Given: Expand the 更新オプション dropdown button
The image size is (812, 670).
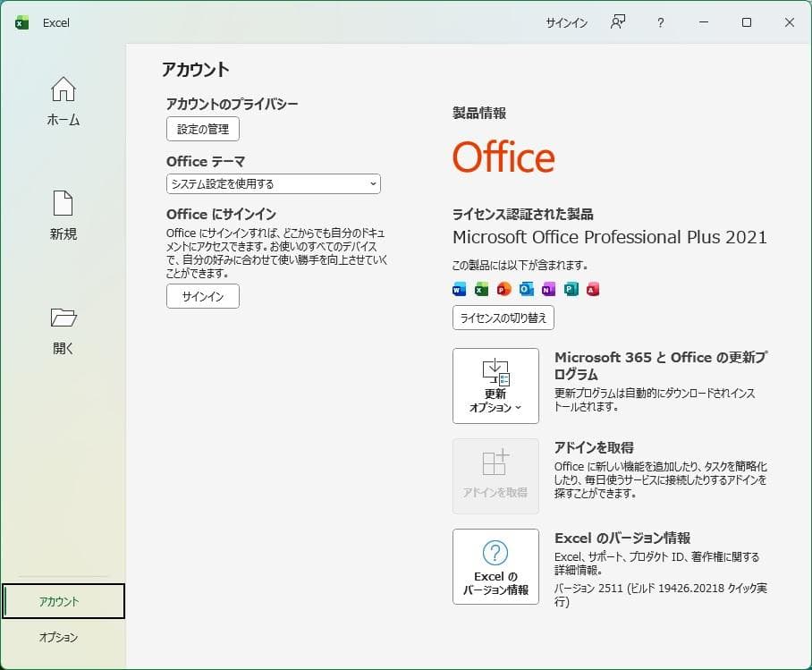Looking at the screenshot, I should (495, 386).
